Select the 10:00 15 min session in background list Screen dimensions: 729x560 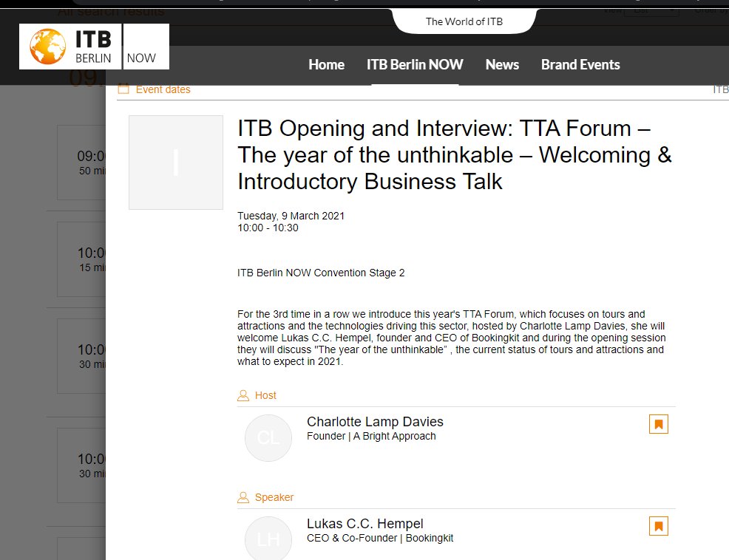coord(81,259)
